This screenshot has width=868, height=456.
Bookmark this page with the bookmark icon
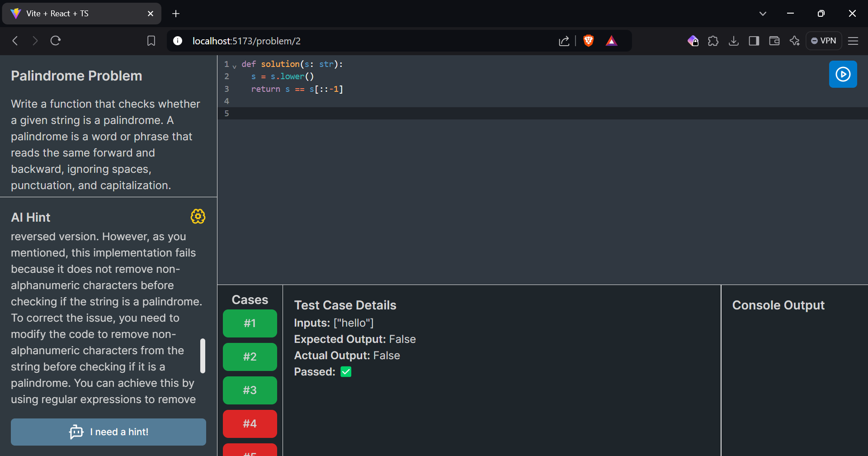tap(151, 41)
